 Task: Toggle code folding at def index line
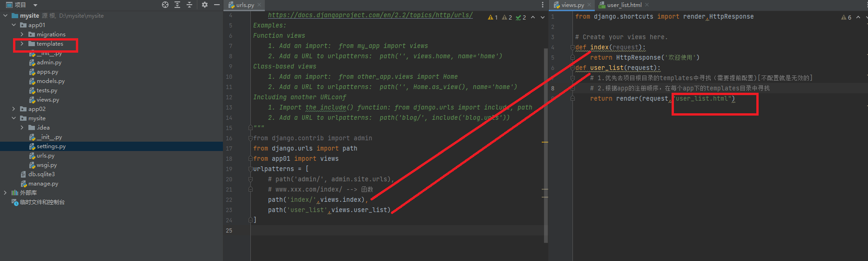(x=572, y=48)
